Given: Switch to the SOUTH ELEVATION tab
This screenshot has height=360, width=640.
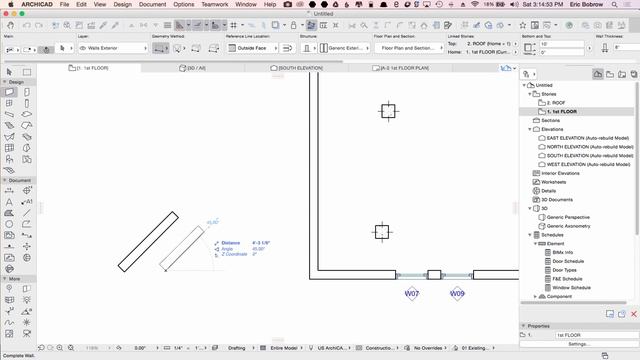Looking at the screenshot, I should click(297, 68).
